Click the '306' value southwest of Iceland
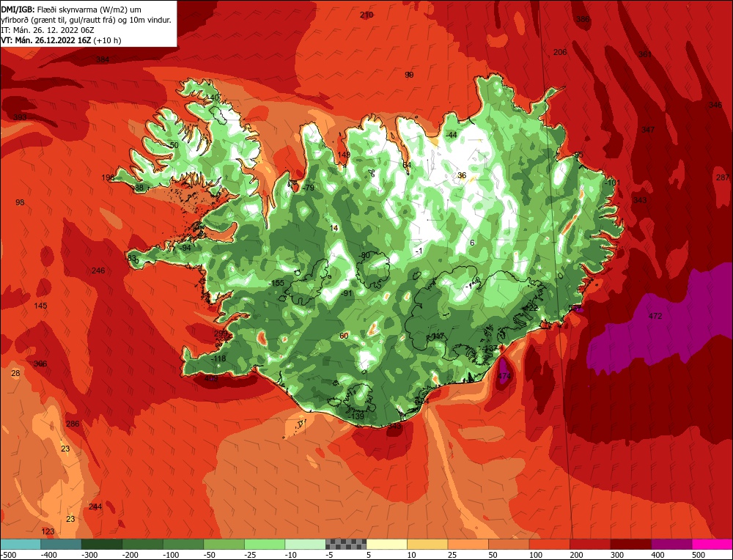This screenshot has width=733, height=560. coord(40,364)
